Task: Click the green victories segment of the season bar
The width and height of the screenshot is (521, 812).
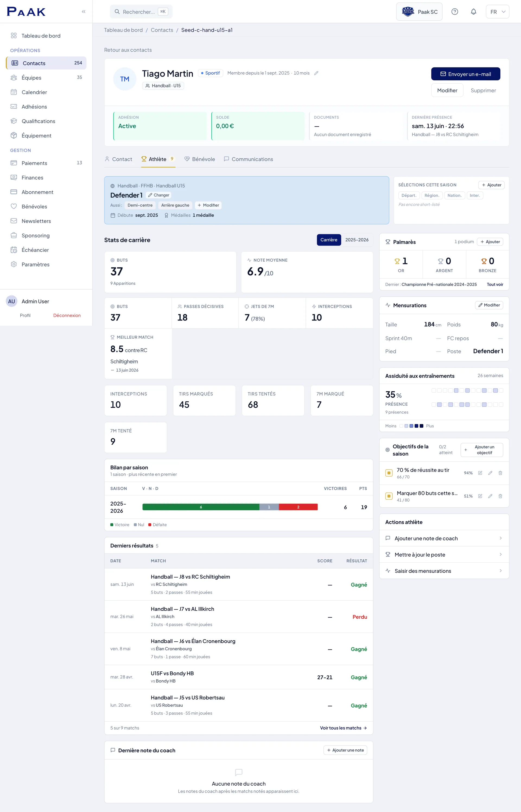Action: (x=201, y=507)
